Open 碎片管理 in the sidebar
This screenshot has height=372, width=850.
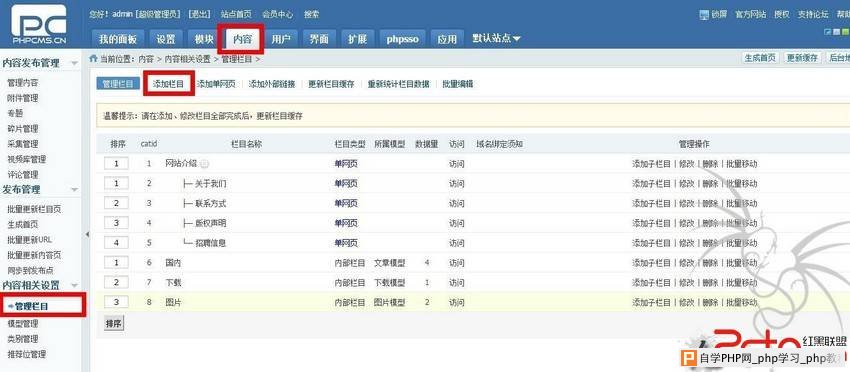click(23, 129)
